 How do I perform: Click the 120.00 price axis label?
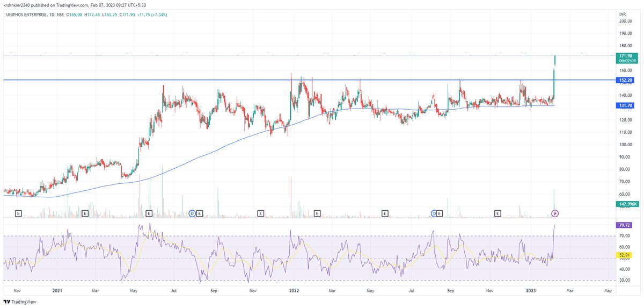(x=626, y=120)
